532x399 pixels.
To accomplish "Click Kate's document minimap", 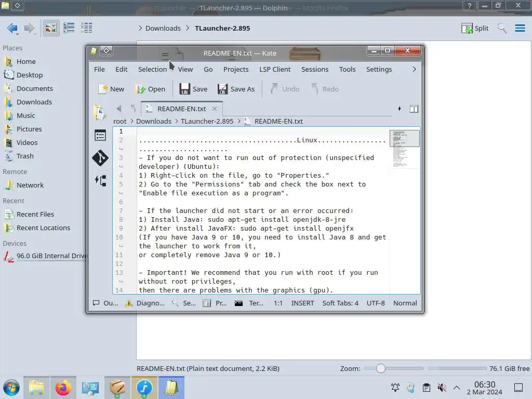I will pos(404,149).
